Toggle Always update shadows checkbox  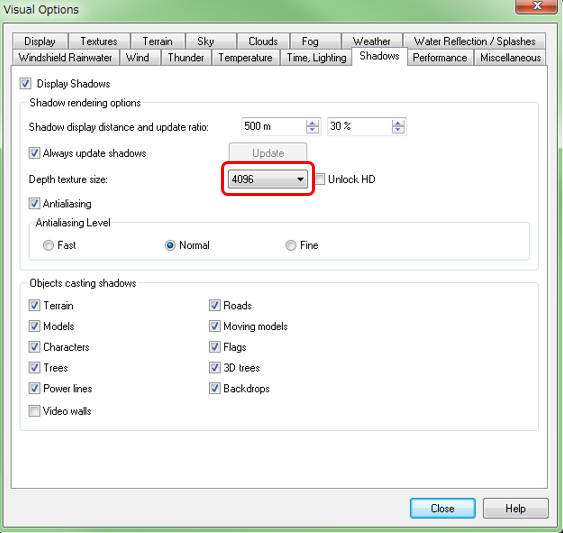click(34, 153)
